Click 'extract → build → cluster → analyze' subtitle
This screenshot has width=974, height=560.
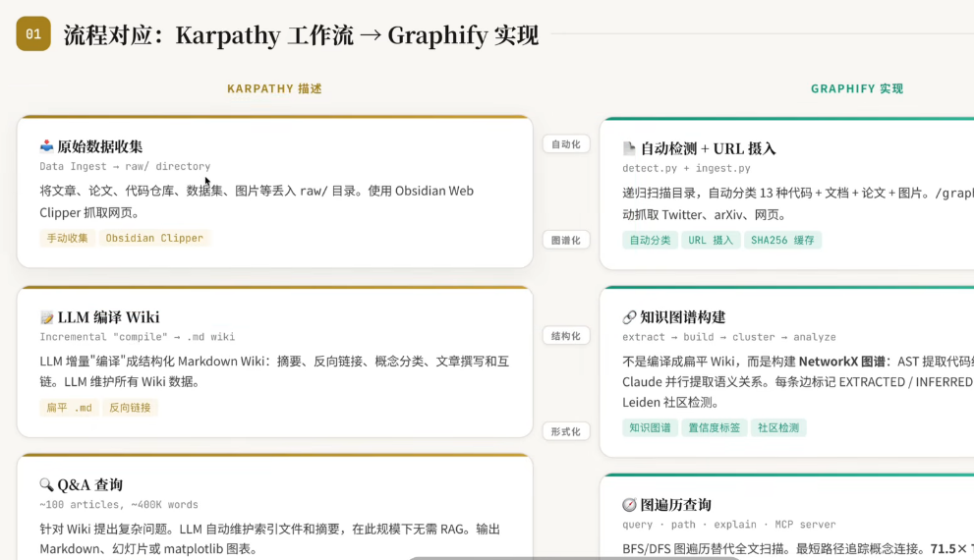729,337
